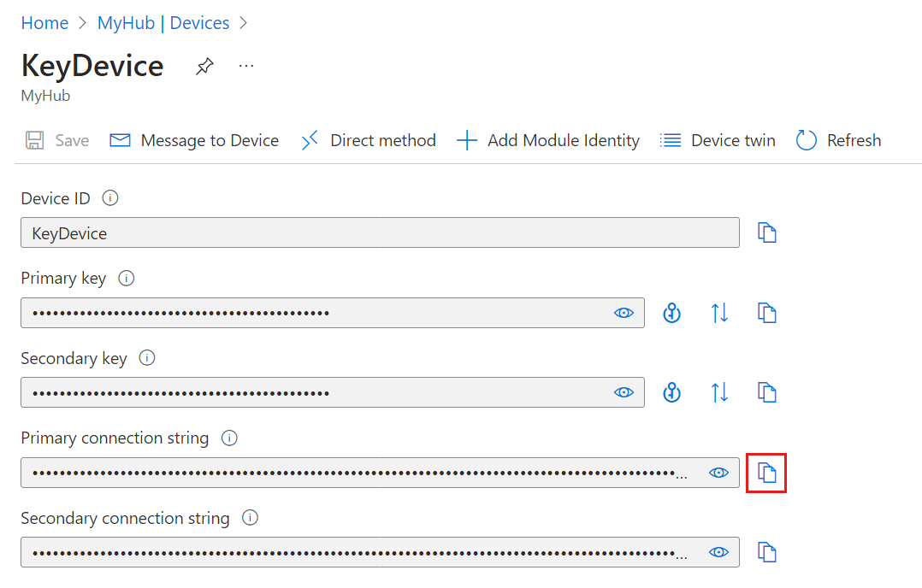Select Add Module Identity
Image resolution: width=922 pixels, height=588 pixels.
pos(548,140)
